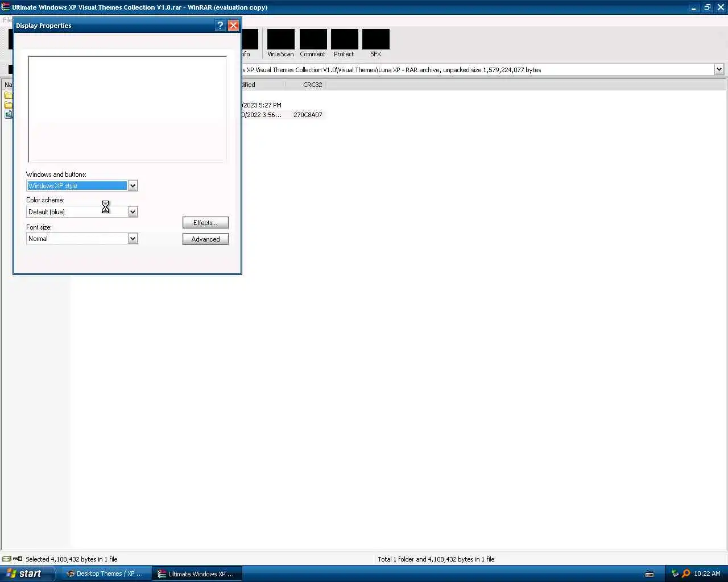This screenshot has height=582, width=728.
Task: Close the Display Properties dialog
Action: tap(233, 26)
